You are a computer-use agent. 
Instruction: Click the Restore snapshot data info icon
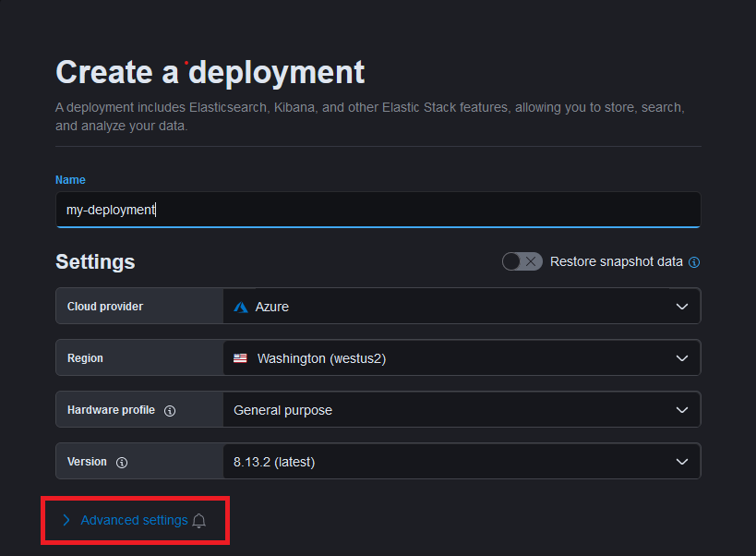[x=694, y=262]
